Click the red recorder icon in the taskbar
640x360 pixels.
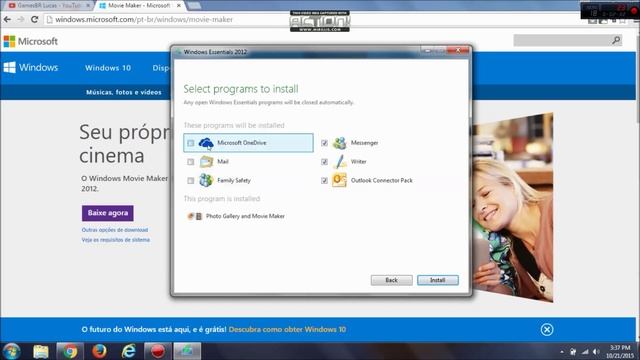[x=158, y=351]
